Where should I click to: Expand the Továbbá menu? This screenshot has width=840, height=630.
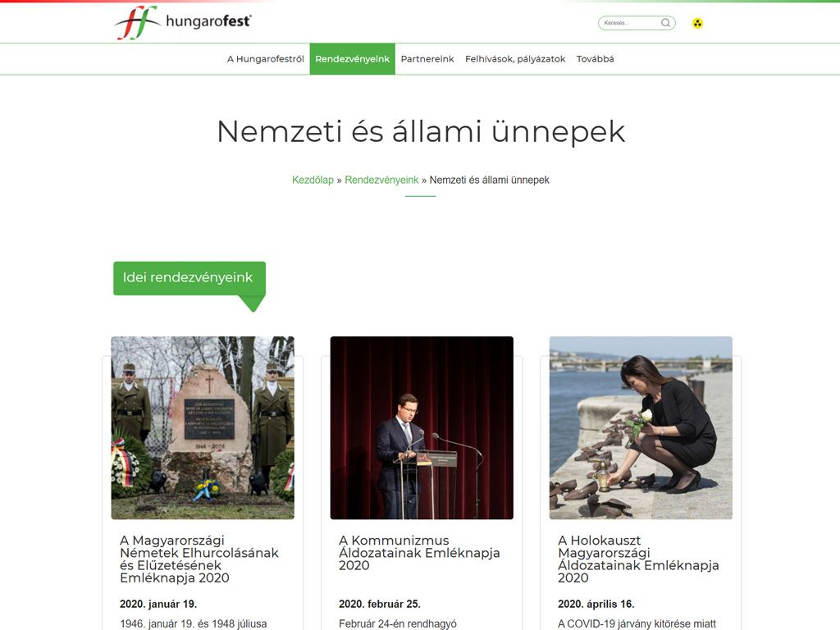pyautogui.click(x=596, y=59)
